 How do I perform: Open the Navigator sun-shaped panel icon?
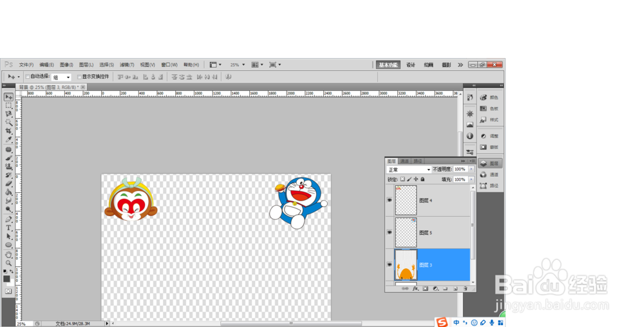[470, 114]
